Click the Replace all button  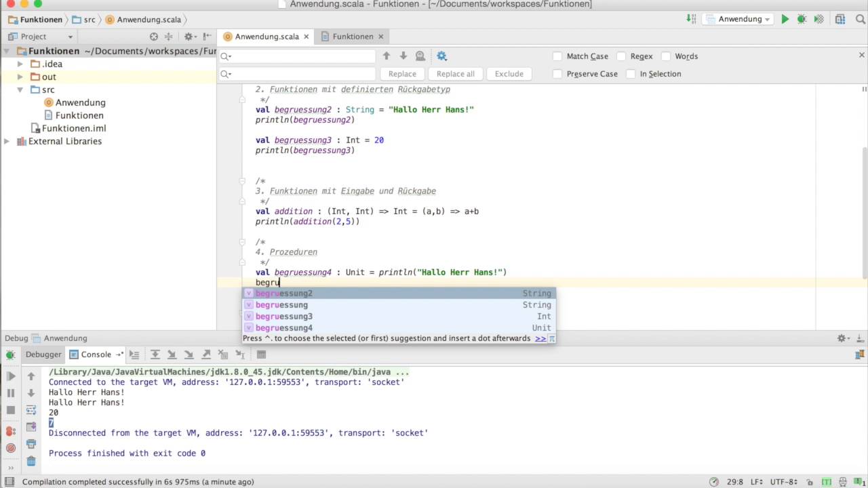pyautogui.click(x=456, y=74)
